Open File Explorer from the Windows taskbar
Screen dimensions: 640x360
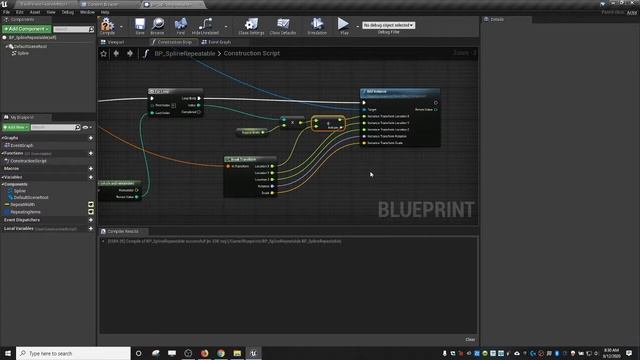[237, 353]
